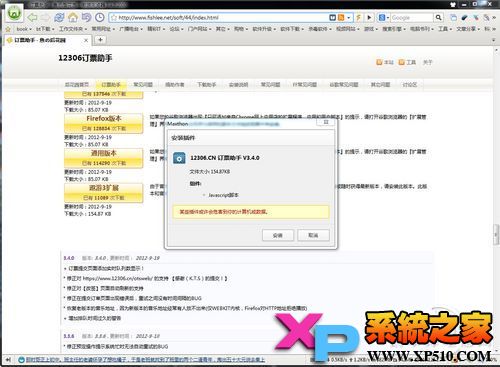Click the 3.4.0 version heading in the changelog
Screen dimensions: 500x367
pyautogui.click(x=69, y=258)
